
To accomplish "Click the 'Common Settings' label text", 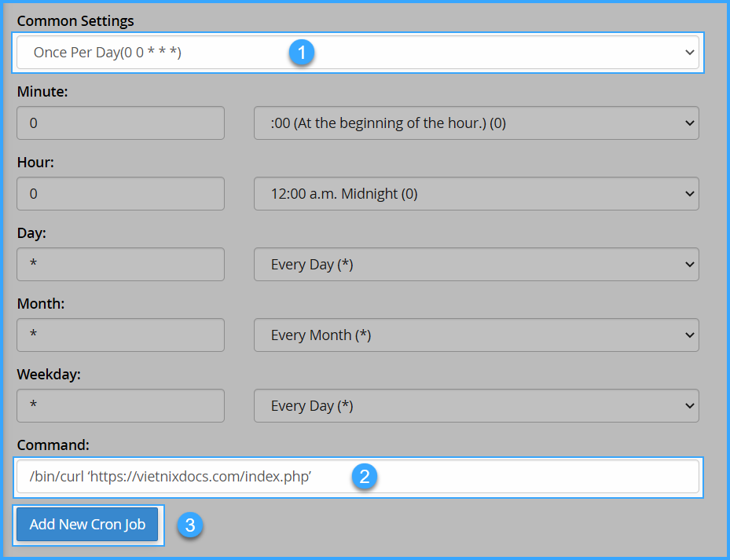I will point(75,20).
